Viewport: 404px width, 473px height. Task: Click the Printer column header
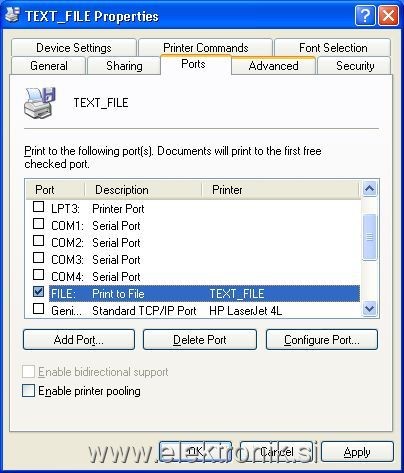click(x=280, y=190)
